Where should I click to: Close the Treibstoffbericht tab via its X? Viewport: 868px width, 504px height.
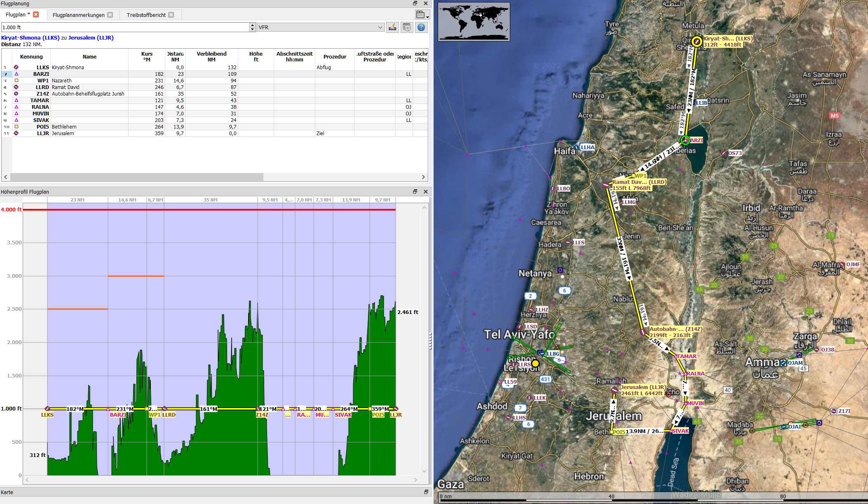171,15
